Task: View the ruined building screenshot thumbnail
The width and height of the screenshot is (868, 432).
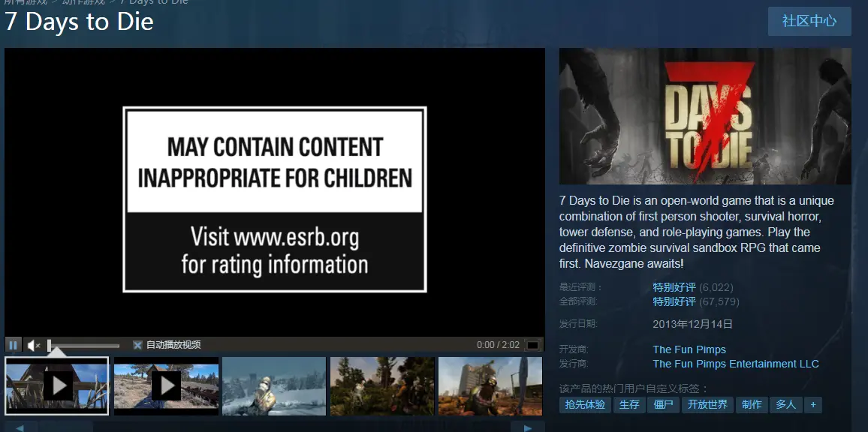Action: pyautogui.click(x=490, y=385)
